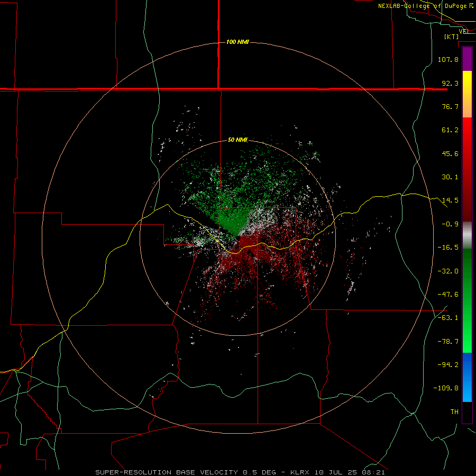476x476 pixels.
Task: Click the gray near-zero segment of color bar
Action: click(x=467, y=235)
